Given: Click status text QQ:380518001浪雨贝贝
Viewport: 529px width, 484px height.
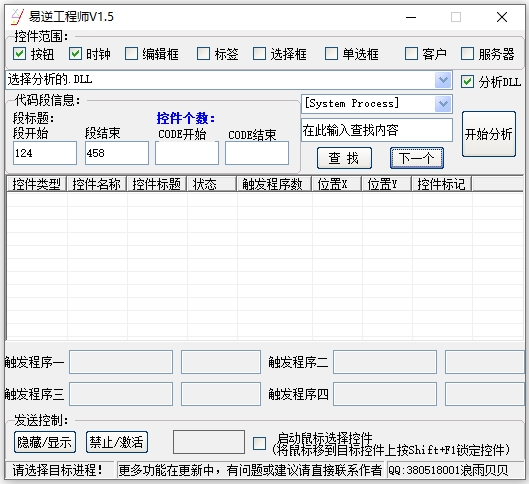Looking at the screenshot, I should pos(448,470).
